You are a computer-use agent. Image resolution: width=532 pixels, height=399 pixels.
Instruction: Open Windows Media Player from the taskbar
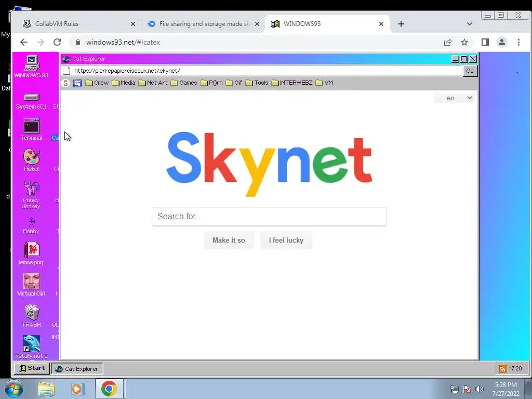(x=77, y=389)
